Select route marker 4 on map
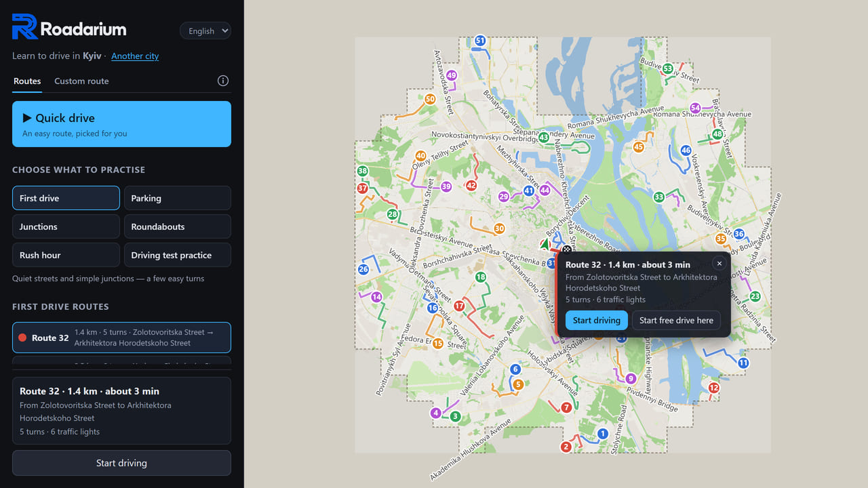Image resolution: width=868 pixels, height=488 pixels. [x=436, y=413]
